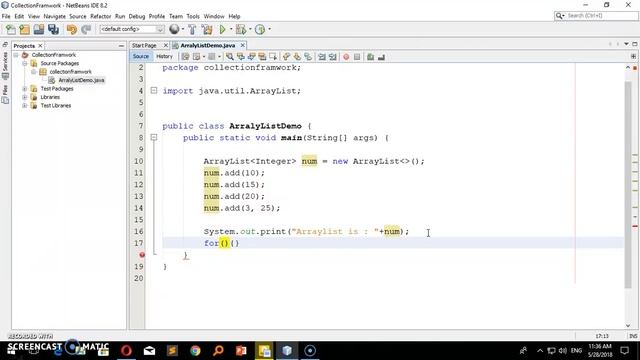Click the New File toolbar icon
This screenshot has width=640, height=360.
click(x=11, y=29)
